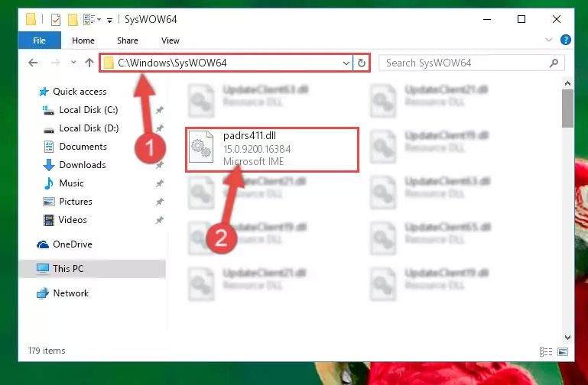Switch to the View ribbon tab
Screen dimensions: 588x385
click(x=171, y=40)
